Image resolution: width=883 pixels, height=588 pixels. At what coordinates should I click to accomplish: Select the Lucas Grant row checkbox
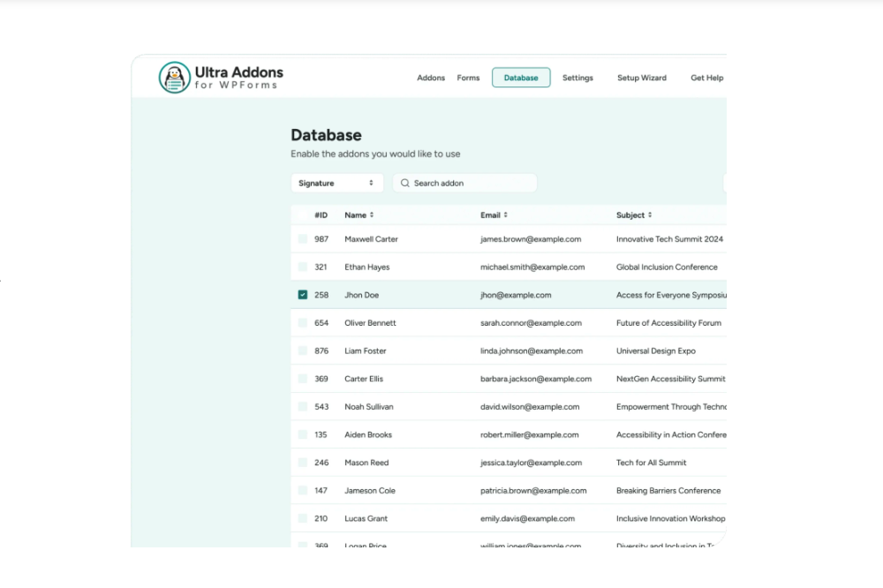(303, 518)
